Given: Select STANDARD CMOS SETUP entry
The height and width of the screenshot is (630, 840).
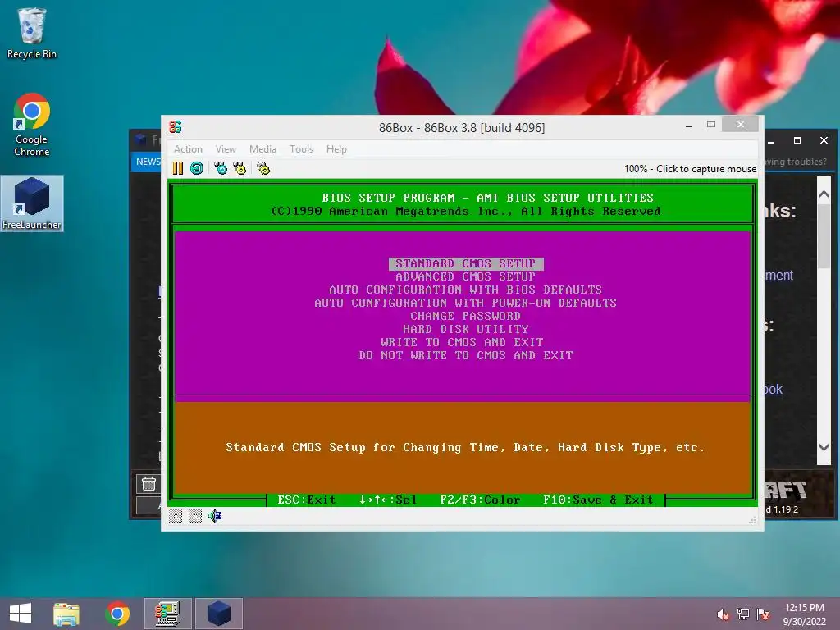Looking at the screenshot, I should [x=466, y=263].
